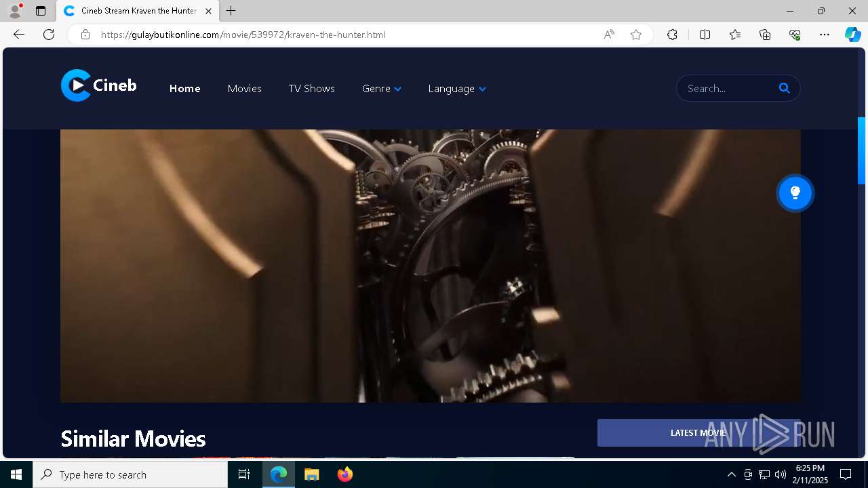Viewport: 868px width, 488px height.
Task: Reload the page with Refresh icon
Action: tap(49, 35)
